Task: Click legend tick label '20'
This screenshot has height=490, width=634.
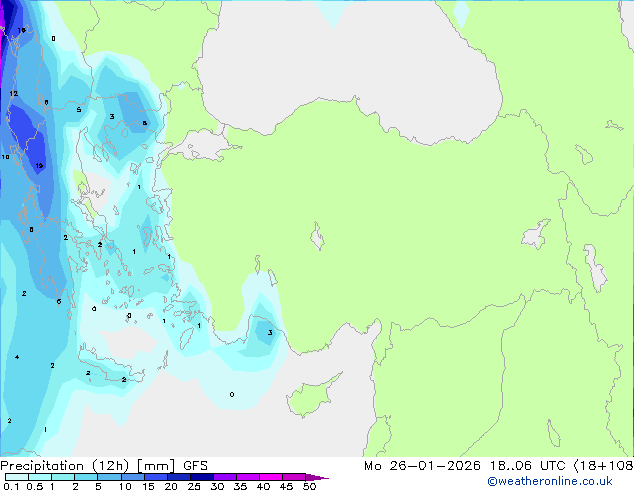Action: pyautogui.click(x=171, y=486)
